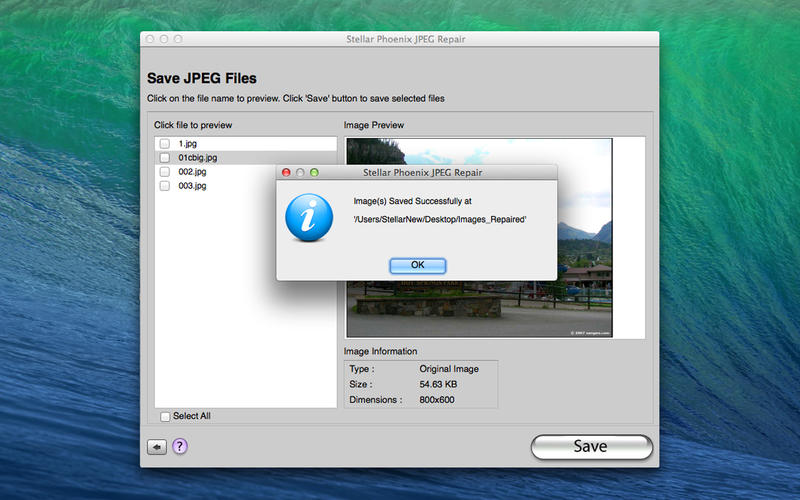
Task: Click the main window title bar text
Action: click(406, 39)
